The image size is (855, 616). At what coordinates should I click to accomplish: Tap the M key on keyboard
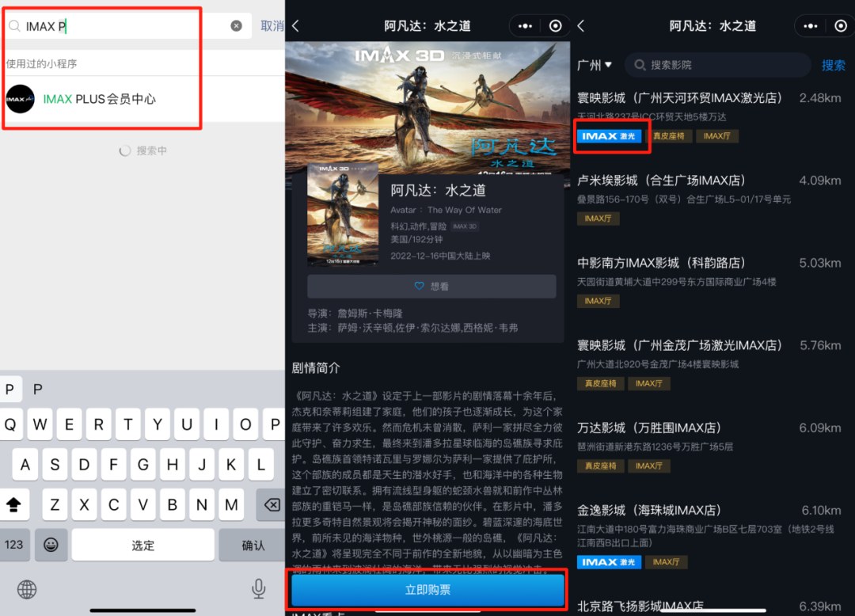pyautogui.click(x=231, y=505)
